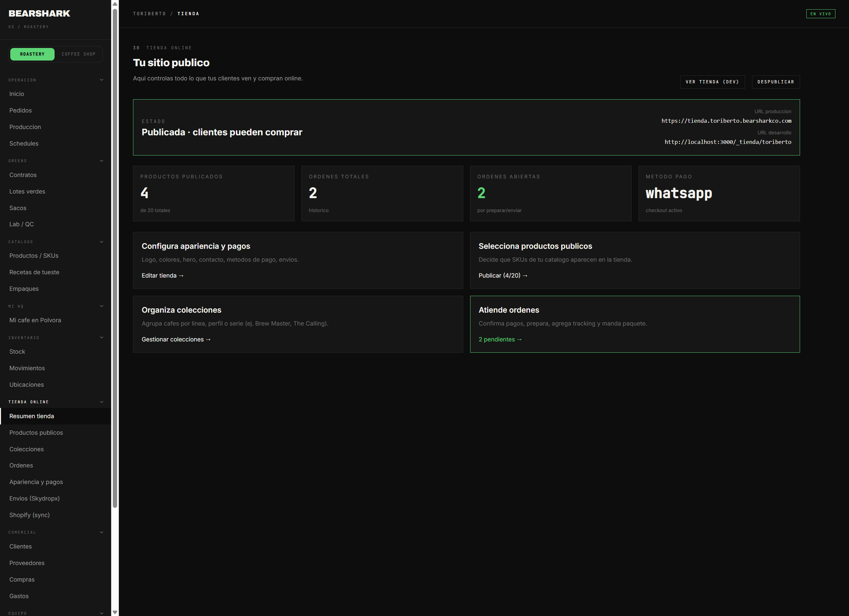
Task: Click the Atiende ordenes card heading
Action: point(509,310)
